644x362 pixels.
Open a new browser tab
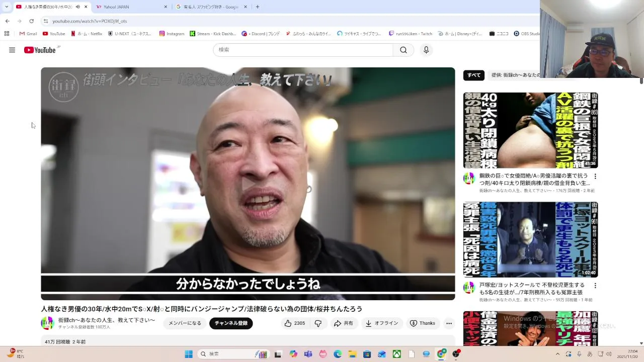(x=258, y=7)
